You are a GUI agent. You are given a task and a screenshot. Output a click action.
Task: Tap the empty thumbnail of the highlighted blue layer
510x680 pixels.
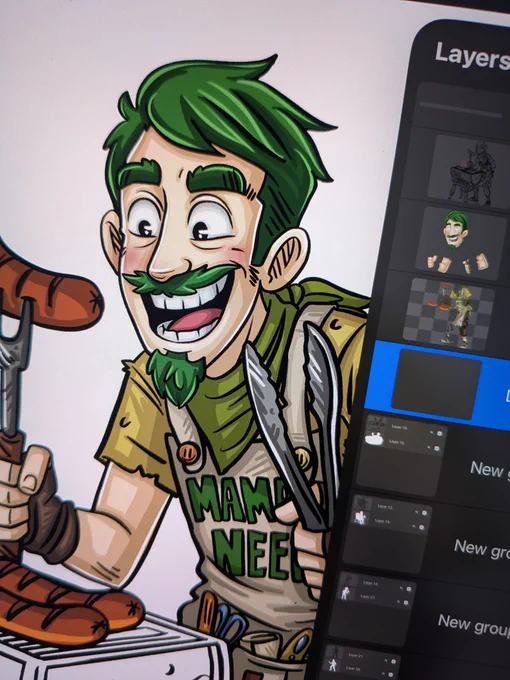point(436,384)
